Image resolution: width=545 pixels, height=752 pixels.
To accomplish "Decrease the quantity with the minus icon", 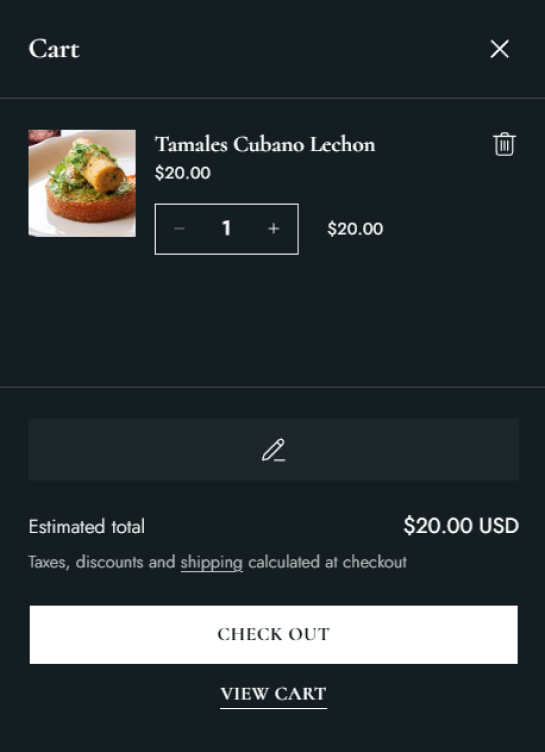I will (x=179, y=229).
